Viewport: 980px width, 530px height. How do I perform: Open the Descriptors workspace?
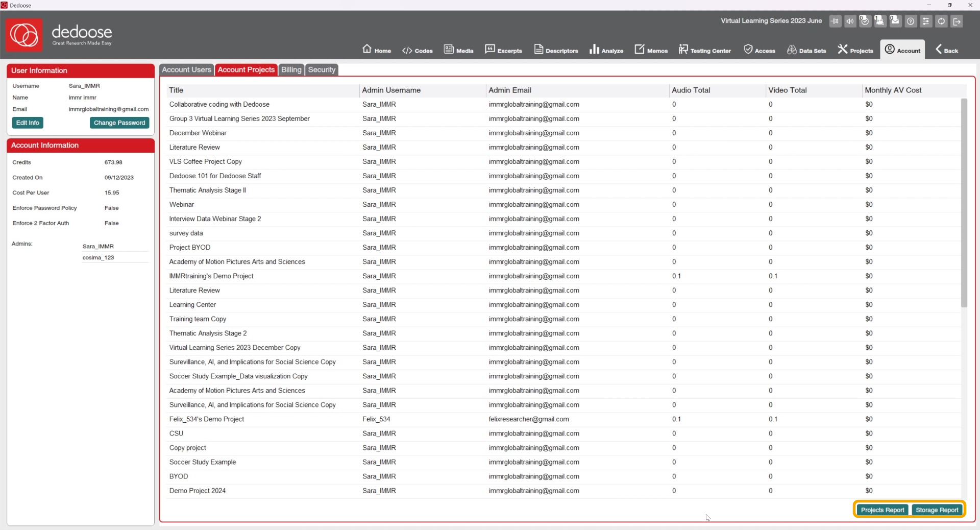pos(556,50)
